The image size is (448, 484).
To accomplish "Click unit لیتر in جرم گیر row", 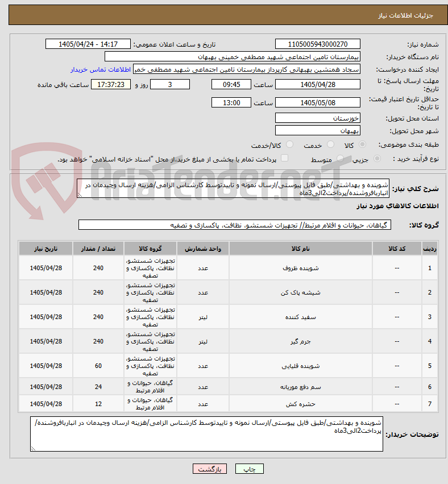I will point(203,341).
